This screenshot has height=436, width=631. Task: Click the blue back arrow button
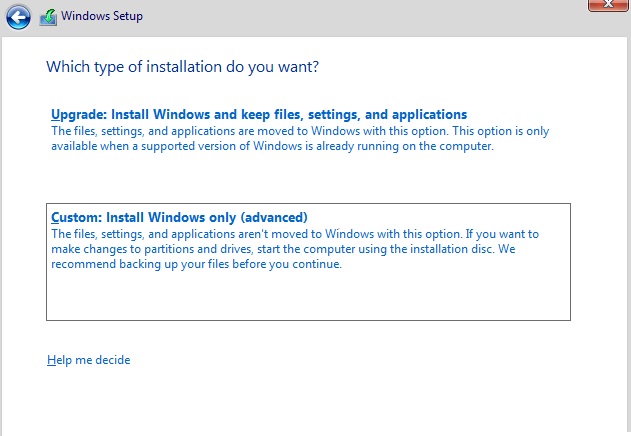19,16
